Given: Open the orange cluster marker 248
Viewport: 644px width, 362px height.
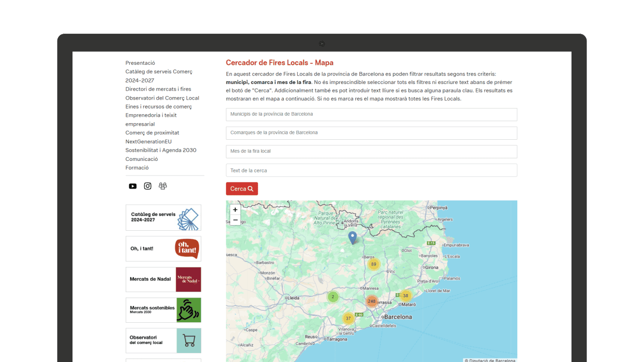Looking at the screenshot, I should (x=371, y=301).
